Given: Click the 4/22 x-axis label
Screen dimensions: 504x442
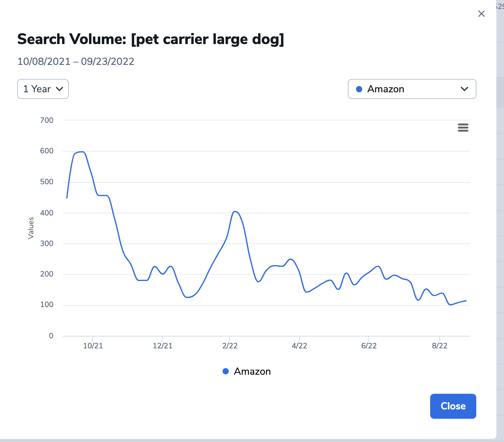Looking at the screenshot, I should click(x=299, y=346).
